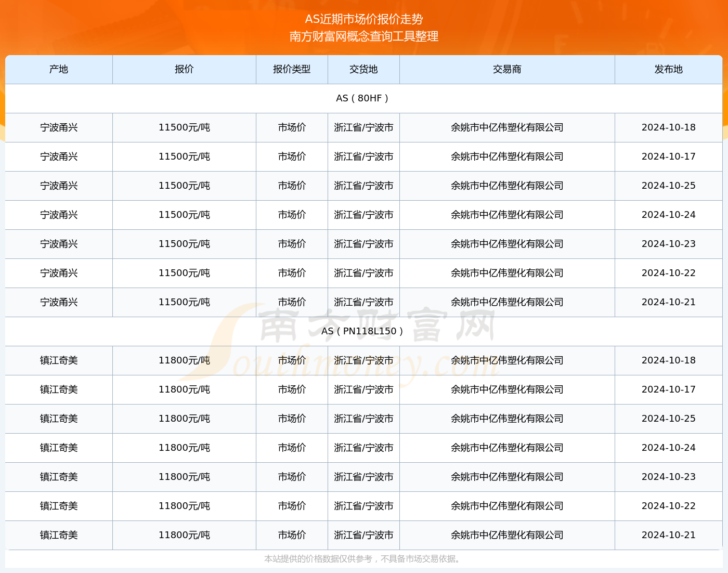728x573 pixels.
Task: Click the 报价类型 column header
Action: tap(292, 69)
